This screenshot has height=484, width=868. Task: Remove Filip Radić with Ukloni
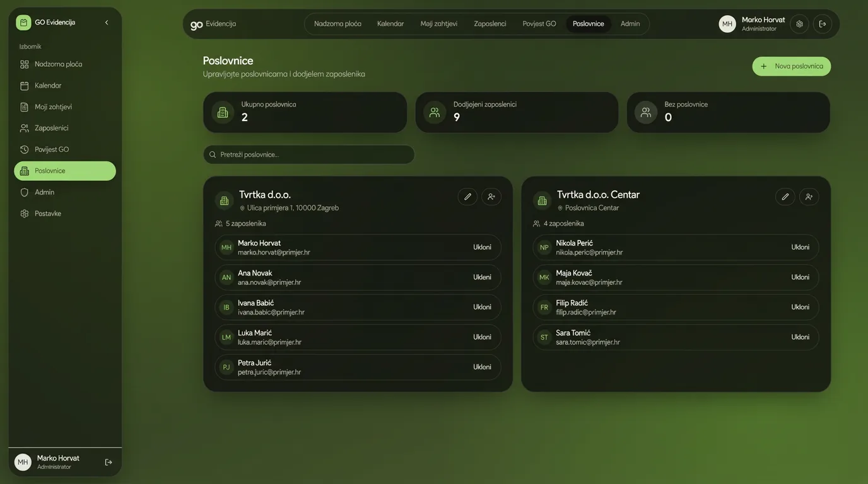tap(800, 307)
